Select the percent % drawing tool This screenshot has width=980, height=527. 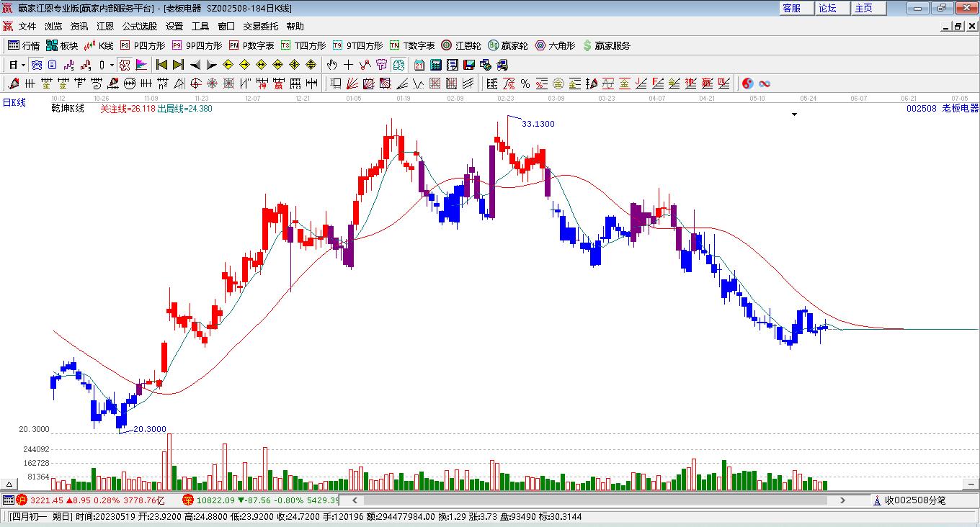coord(525,84)
